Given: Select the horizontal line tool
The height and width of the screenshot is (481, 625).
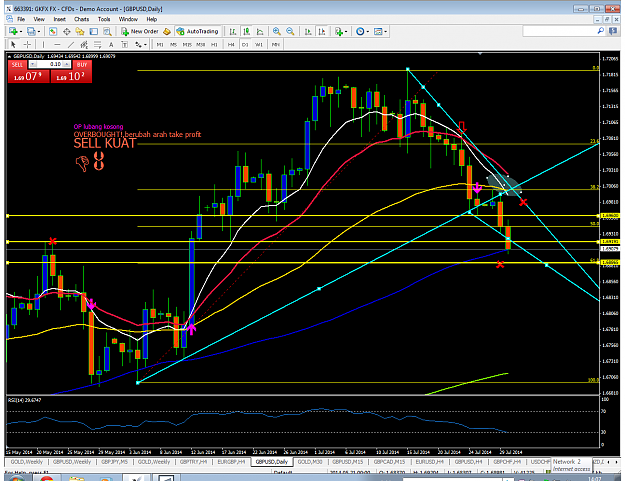Looking at the screenshot, I should 57,45.
